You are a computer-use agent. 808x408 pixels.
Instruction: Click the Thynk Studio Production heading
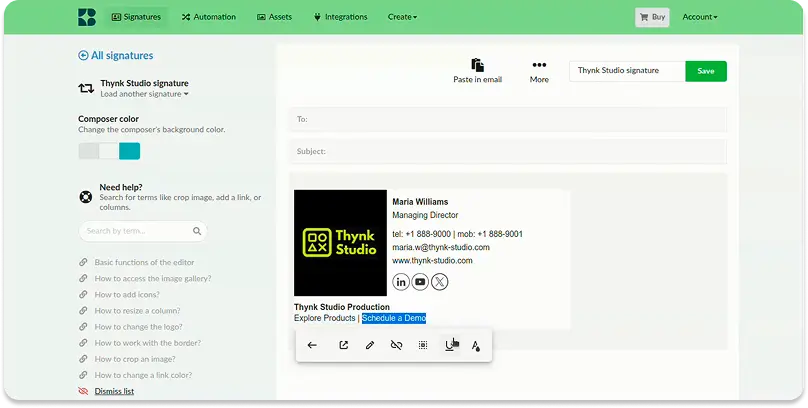pos(342,307)
